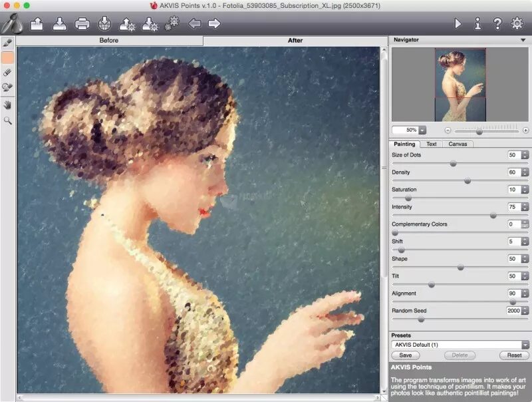Click the Density value field
The height and width of the screenshot is (402, 532).
514,172
